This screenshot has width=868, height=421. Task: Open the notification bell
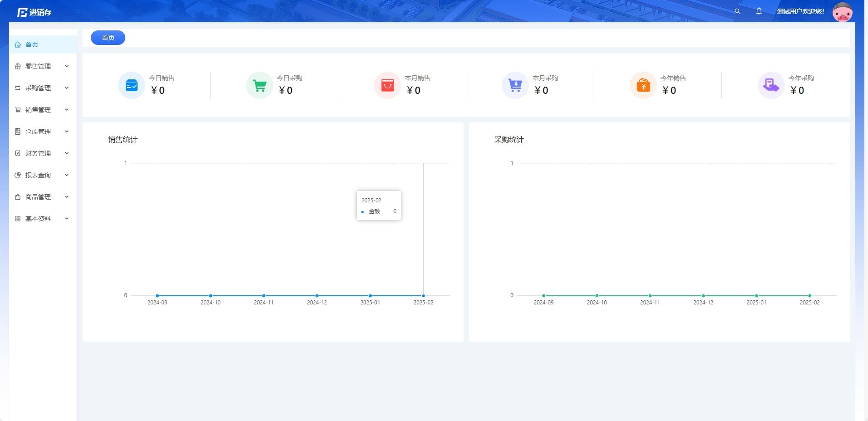(x=759, y=11)
